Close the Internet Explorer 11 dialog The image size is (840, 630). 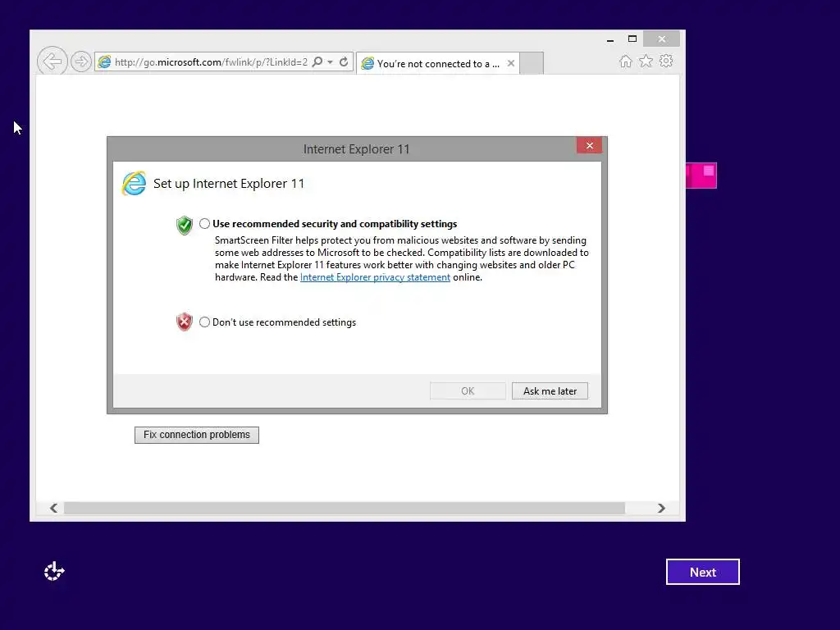point(589,146)
